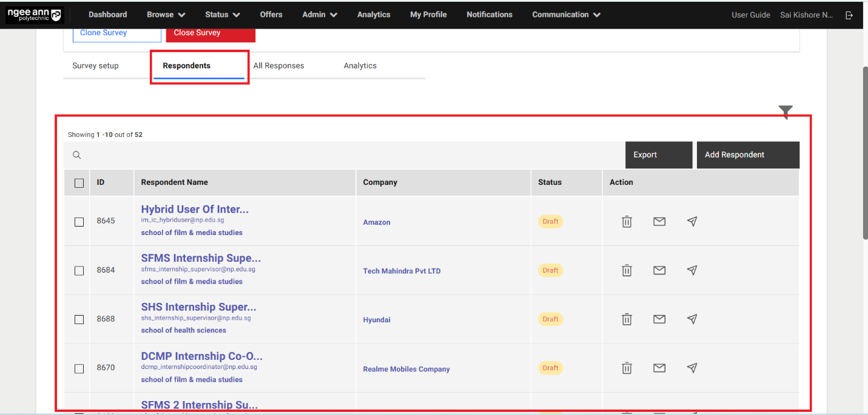The height and width of the screenshot is (415, 868).
Task: Click envelope icon in Amazon row
Action: [x=659, y=222]
